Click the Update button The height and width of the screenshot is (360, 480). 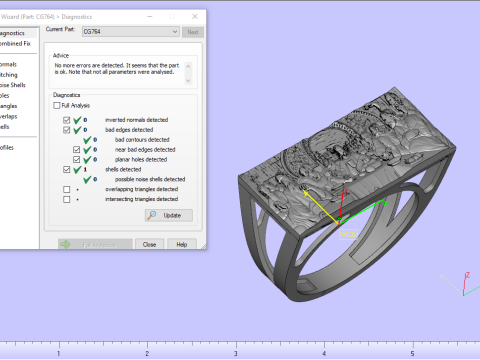pyautogui.click(x=169, y=215)
